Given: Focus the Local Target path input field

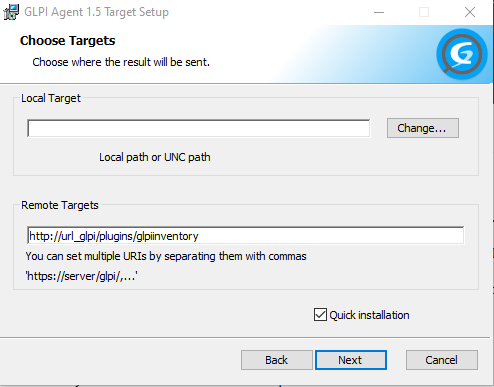Looking at the screenshot, I should (199, 128).
